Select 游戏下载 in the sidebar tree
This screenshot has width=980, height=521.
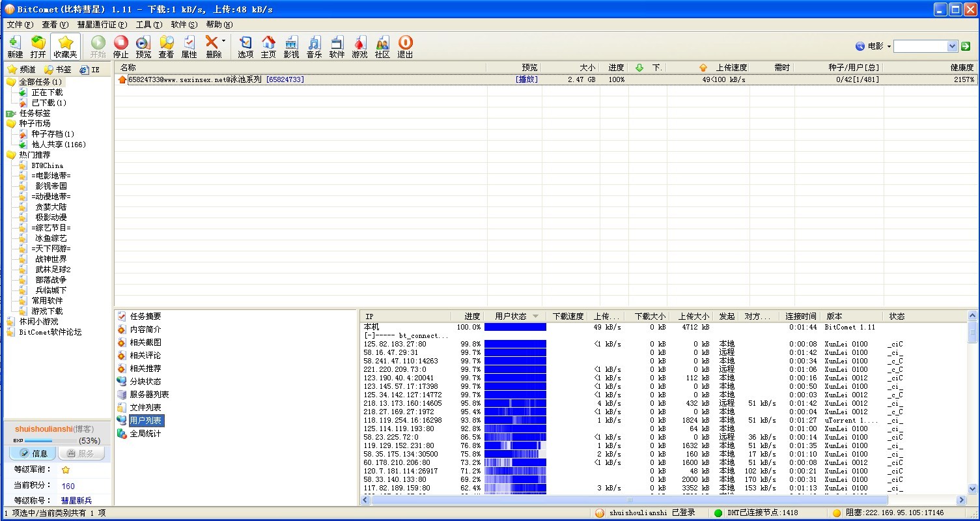click(47, 311)
